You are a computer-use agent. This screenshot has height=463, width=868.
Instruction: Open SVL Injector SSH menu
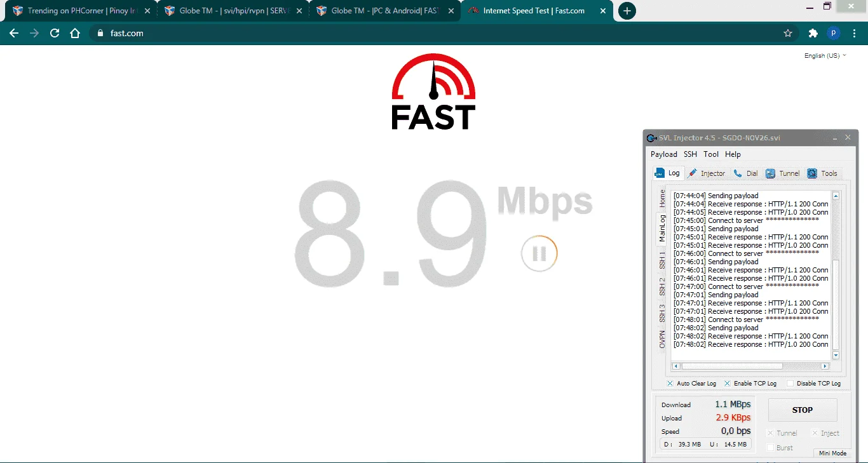pyautogui.click(x=690, y=154)
